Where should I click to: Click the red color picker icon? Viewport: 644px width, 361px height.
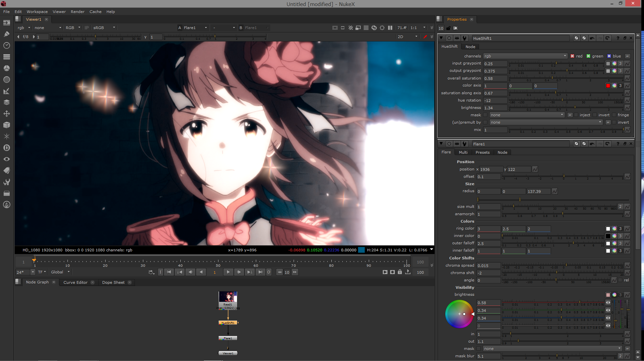click(x=425, y=37)
